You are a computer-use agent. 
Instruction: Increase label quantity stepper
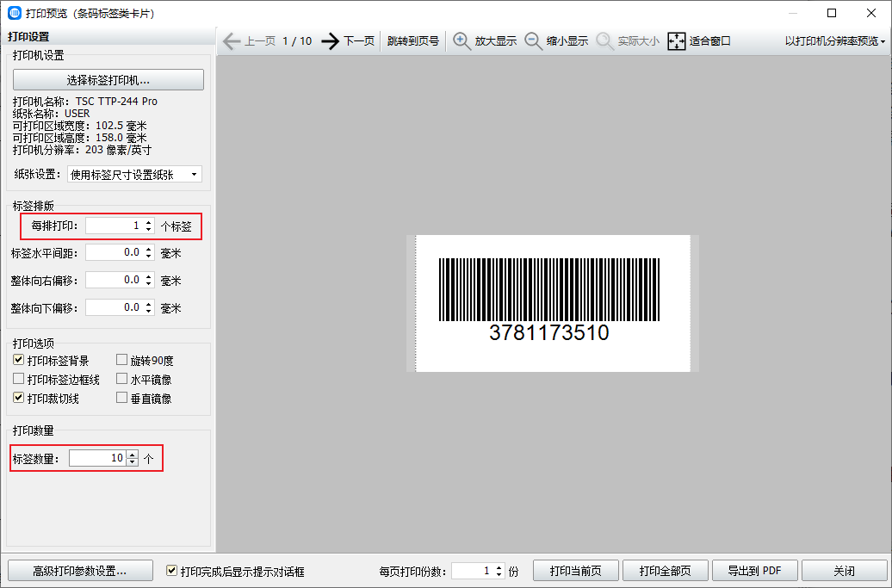coord(132,455)
